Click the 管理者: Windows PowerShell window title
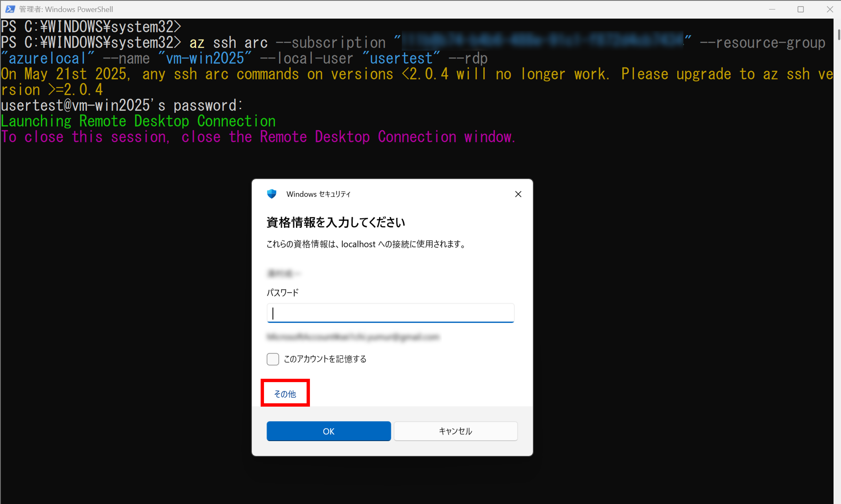This screenshot has height=504, width=841. click(x=66, y=9)
